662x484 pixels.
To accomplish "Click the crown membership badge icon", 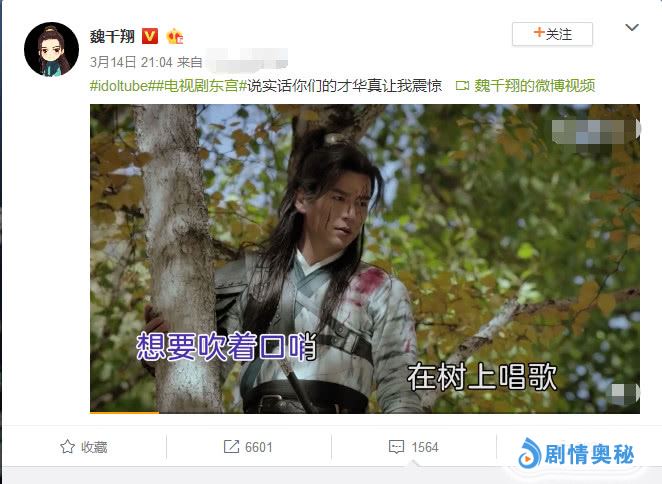I will tap(174, 36).
